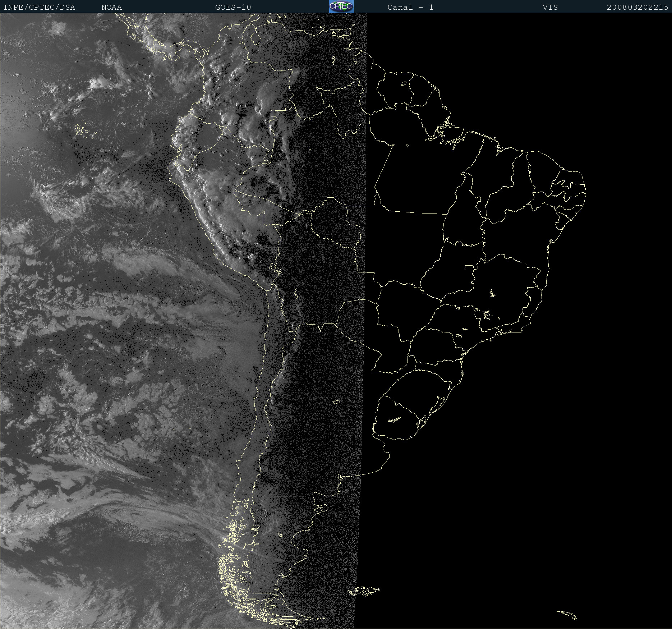Select the INPE/CPTEC/DSA header label
Image resolution: width=672 pixels, height=629 pixels.
(x=39, y=7)
